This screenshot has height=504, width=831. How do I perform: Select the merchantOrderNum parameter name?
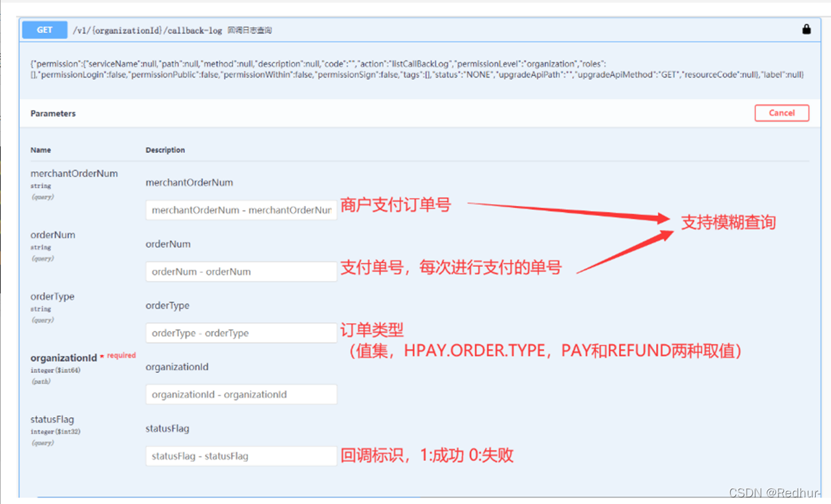point(74,174)
